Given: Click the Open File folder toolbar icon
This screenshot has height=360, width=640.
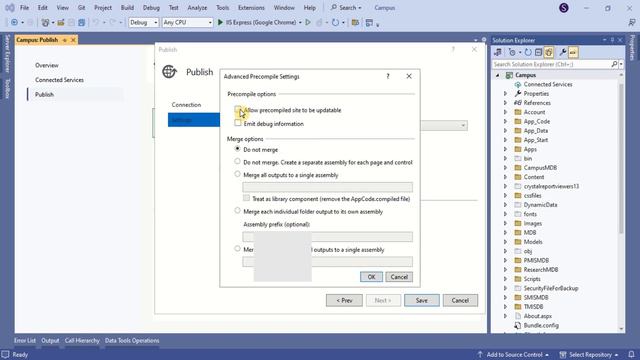Looking at the screenshot, I should 60,22.
